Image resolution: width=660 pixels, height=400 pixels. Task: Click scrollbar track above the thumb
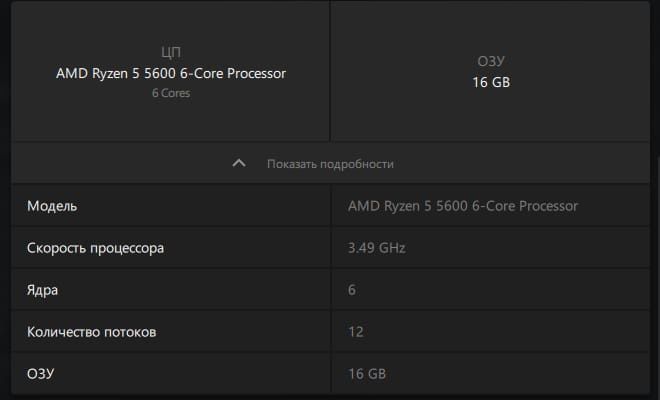point(657,79)
